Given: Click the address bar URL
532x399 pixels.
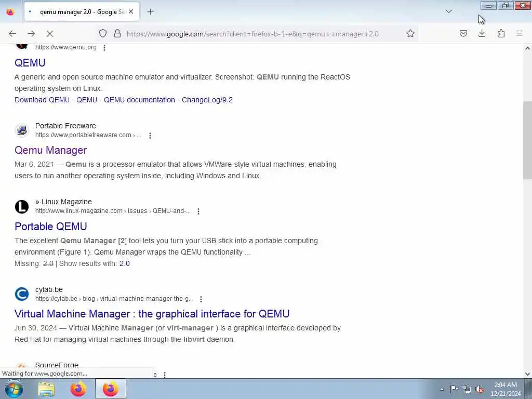Looking at the screenshot, I should coord(252,34).
